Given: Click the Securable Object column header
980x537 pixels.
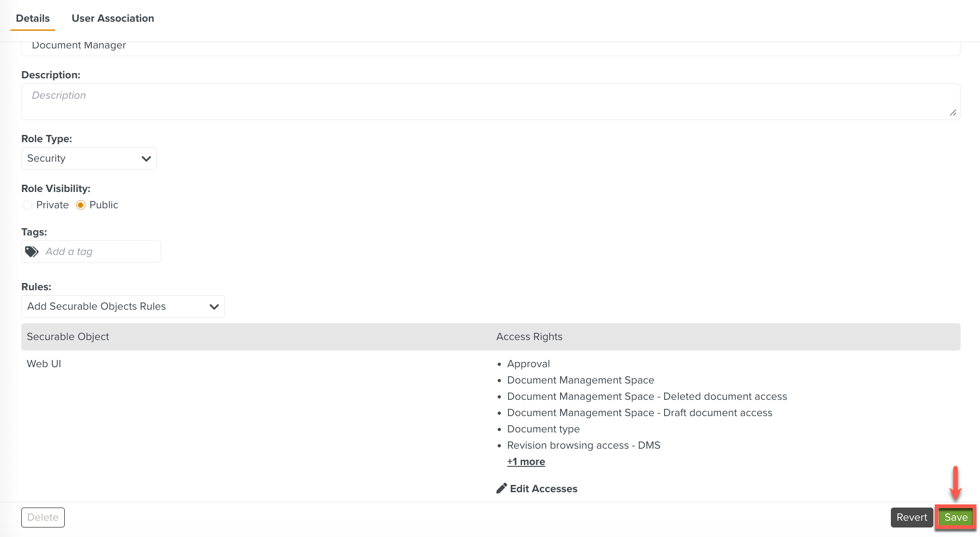Looking at the screenshot, I should coord(68,337).
